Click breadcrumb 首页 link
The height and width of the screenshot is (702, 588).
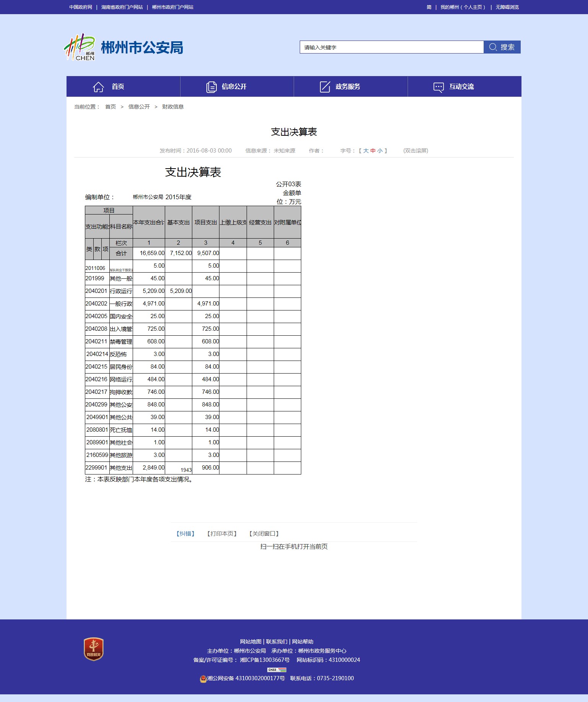tap(110, 107)
